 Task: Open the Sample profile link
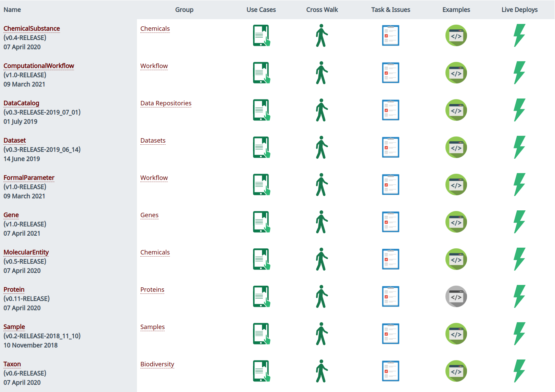14,327
